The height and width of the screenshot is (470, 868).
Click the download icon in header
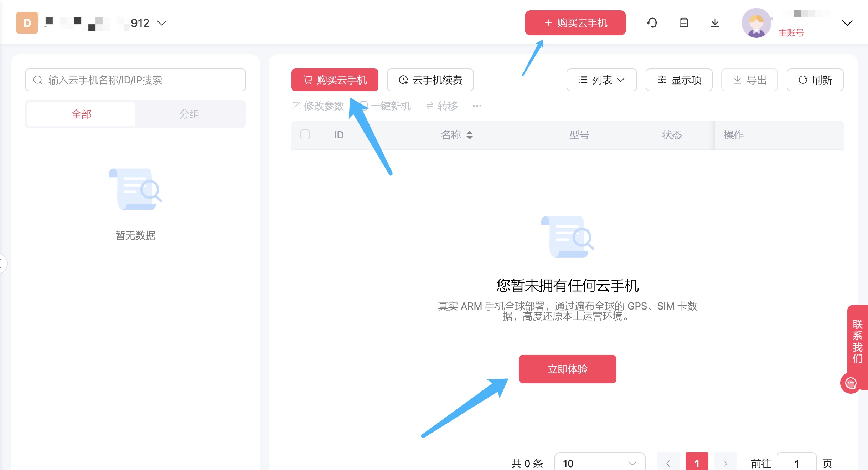[715, 23]
